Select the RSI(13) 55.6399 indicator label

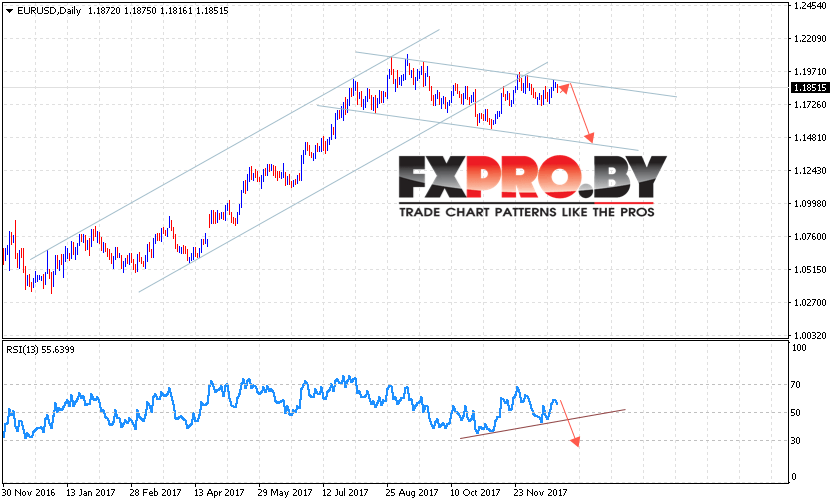(40, 350)
